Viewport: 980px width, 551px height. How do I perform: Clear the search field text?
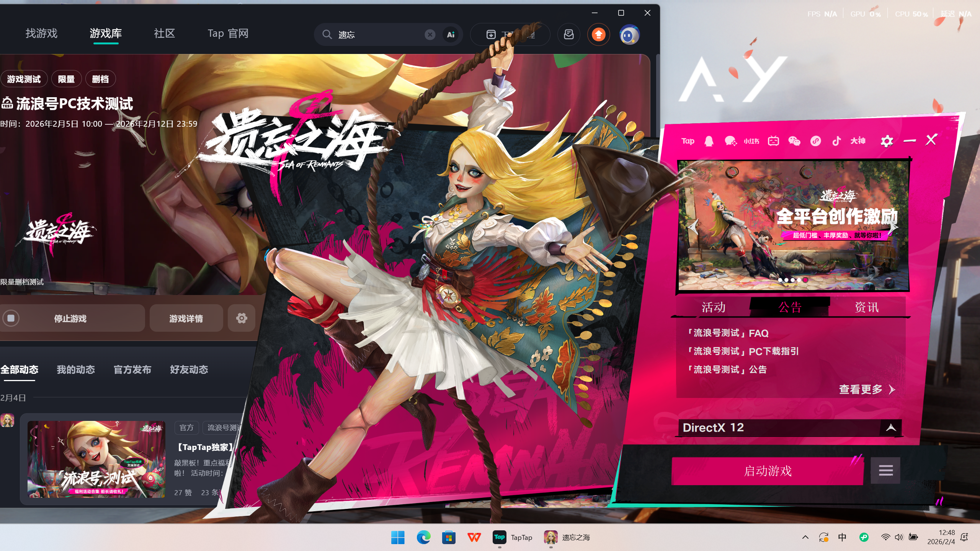tap(430, 35)
